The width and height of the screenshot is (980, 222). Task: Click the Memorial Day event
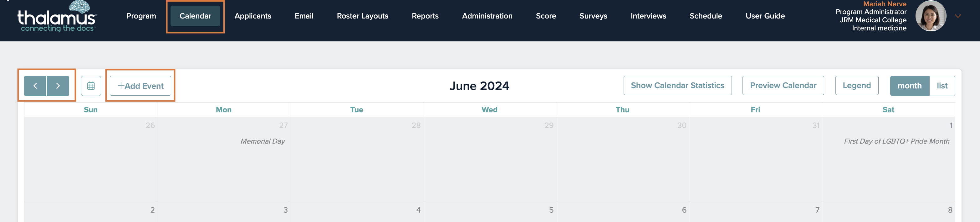[x=263, y=141]
